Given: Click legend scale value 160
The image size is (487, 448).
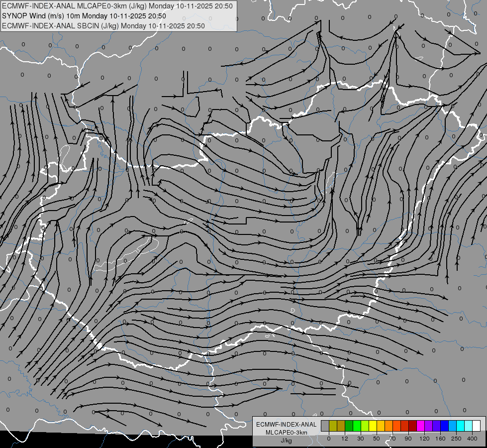Looking at the screenshot, I should (x=440, y=439).
